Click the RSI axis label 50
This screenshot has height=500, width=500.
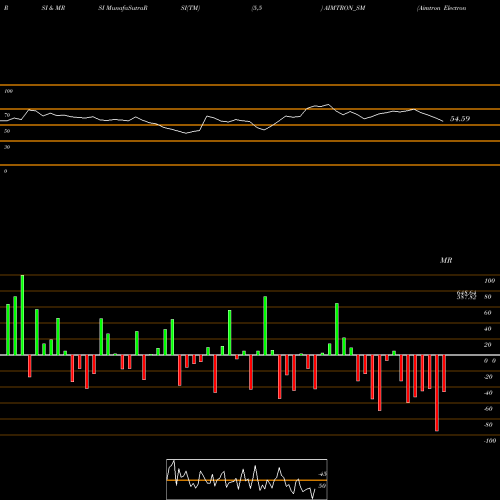tap(7, 131)
